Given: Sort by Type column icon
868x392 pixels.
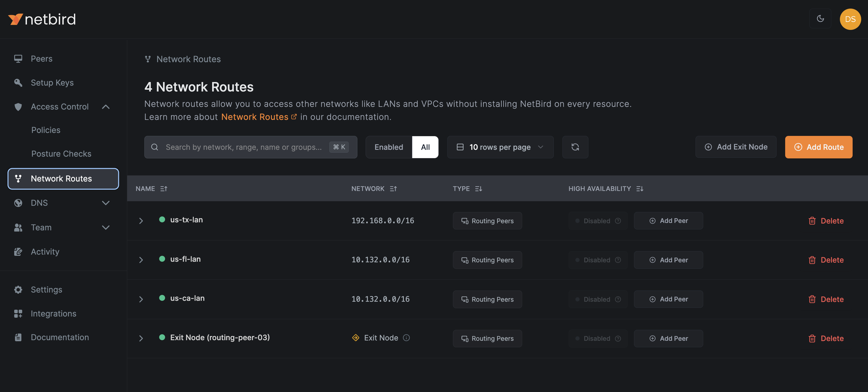Looking at the screenshot, I should pos(478,189).
